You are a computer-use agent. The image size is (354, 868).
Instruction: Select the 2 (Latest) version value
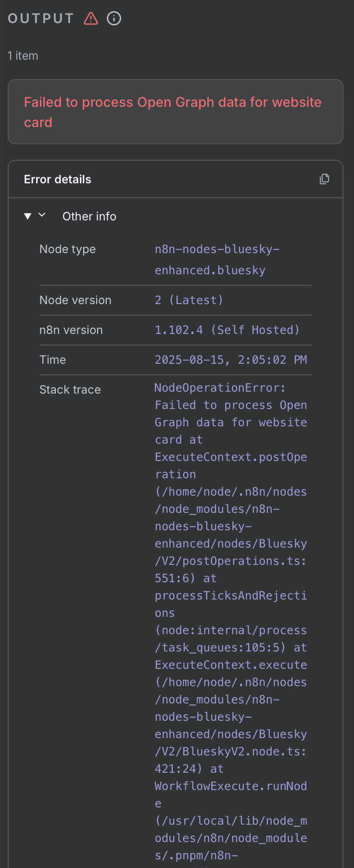point(189,300)
